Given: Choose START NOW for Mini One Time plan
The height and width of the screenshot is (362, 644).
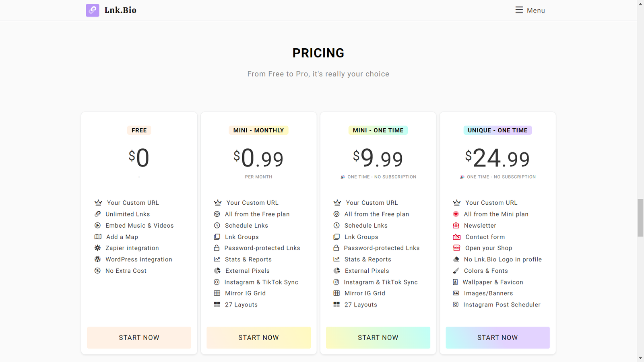Looking at the screenshot, I should click(378, 337).
